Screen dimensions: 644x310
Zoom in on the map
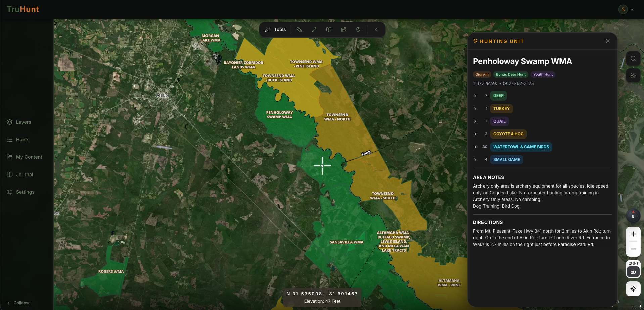(x=633, y=234)
